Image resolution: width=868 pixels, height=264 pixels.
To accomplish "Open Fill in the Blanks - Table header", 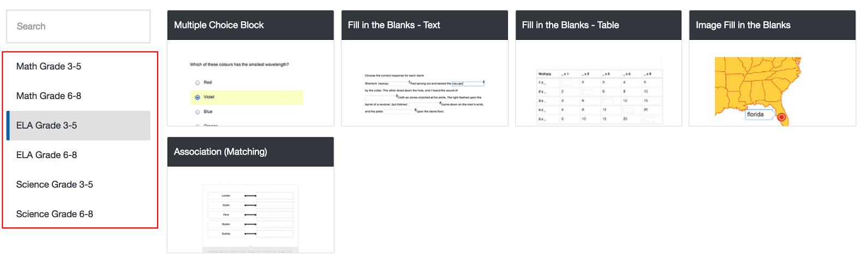I will coord(598,25).
